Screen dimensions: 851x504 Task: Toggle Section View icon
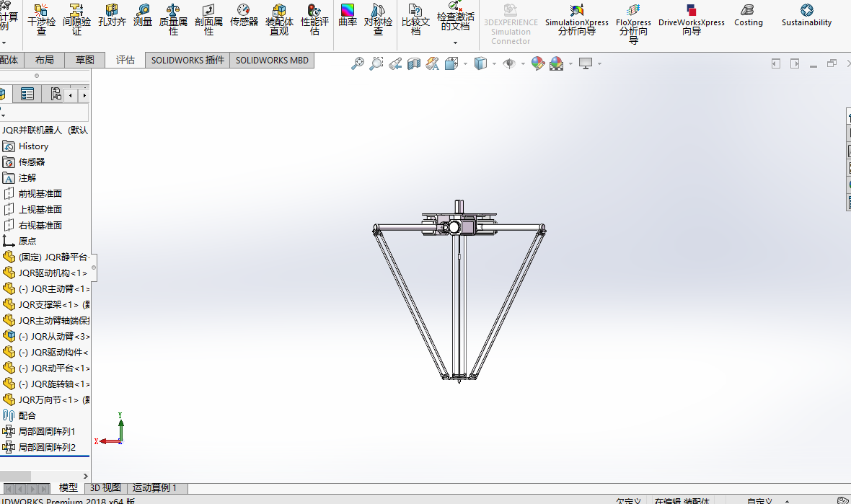pyautogui.click(x=414, y=64)
